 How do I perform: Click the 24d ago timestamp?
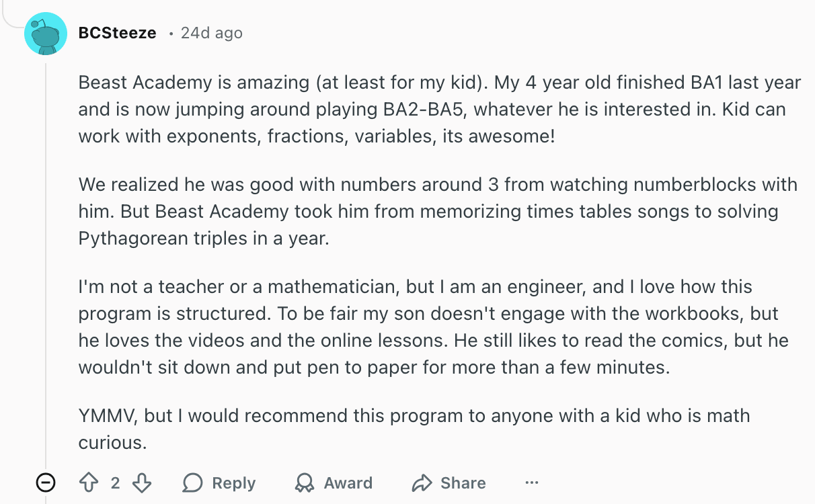tap(210, 32)
